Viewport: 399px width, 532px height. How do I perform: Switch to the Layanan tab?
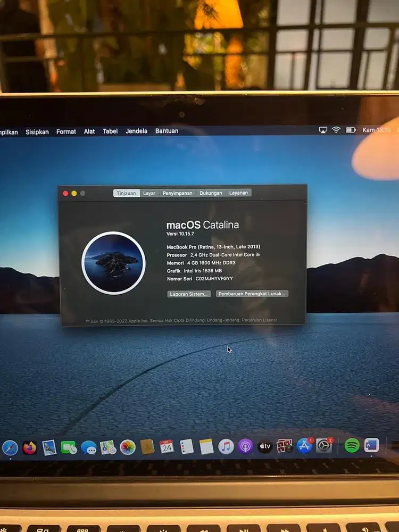pyautogui.click(x=238, y=193)
